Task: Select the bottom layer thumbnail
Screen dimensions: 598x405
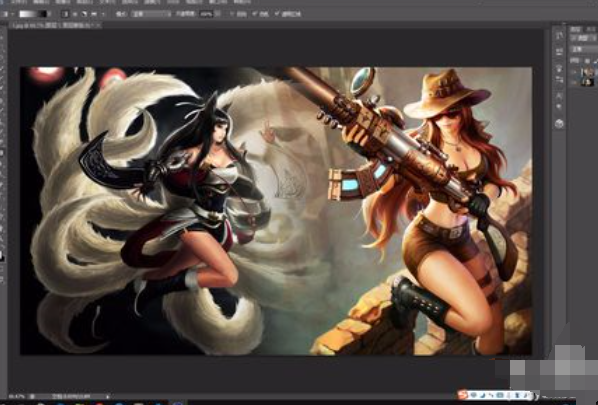Action: 587,82
